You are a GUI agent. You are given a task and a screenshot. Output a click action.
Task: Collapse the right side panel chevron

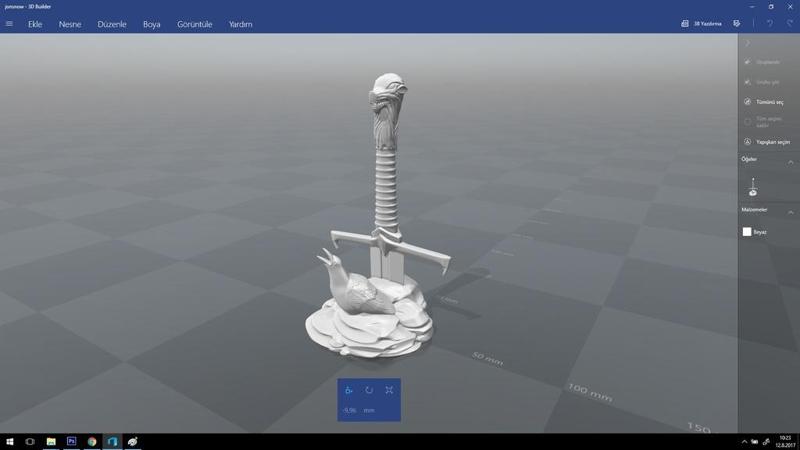point(747,43)
